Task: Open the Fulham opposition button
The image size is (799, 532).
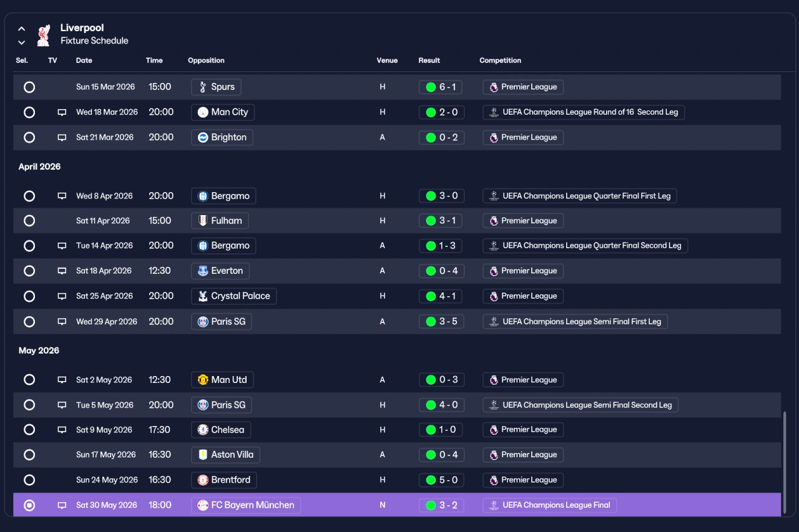Action: click(x=220, y=221)
